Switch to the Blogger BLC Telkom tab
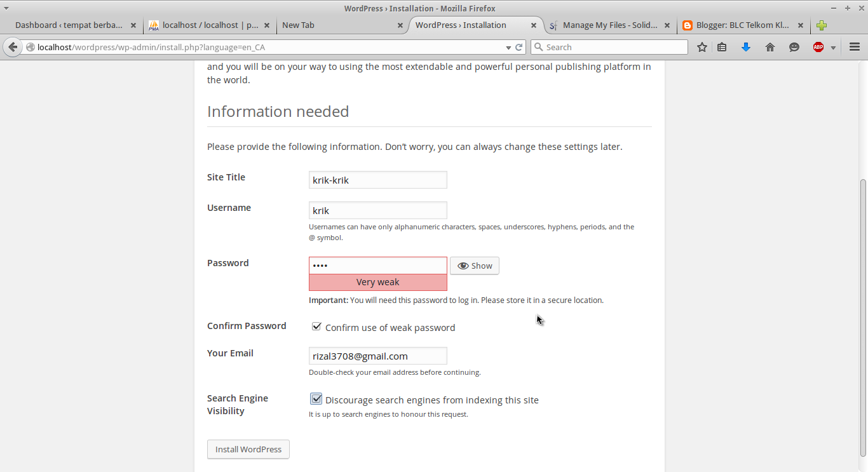 coord(742,25)
